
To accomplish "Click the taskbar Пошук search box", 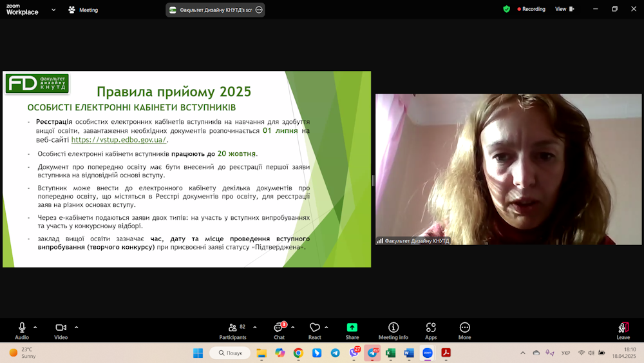I will click(230, 353).
